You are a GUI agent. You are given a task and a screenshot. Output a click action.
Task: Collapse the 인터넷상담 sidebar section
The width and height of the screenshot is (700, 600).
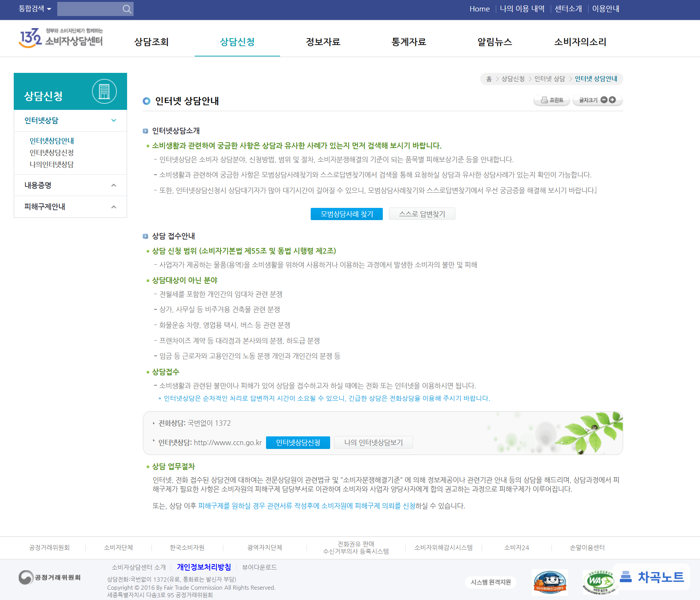(70, 121)
